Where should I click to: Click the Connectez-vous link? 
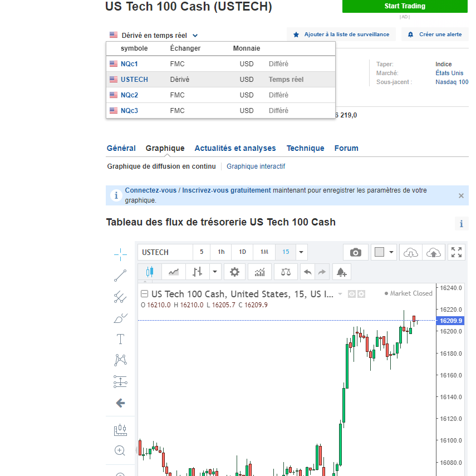(x=150, y=190)
